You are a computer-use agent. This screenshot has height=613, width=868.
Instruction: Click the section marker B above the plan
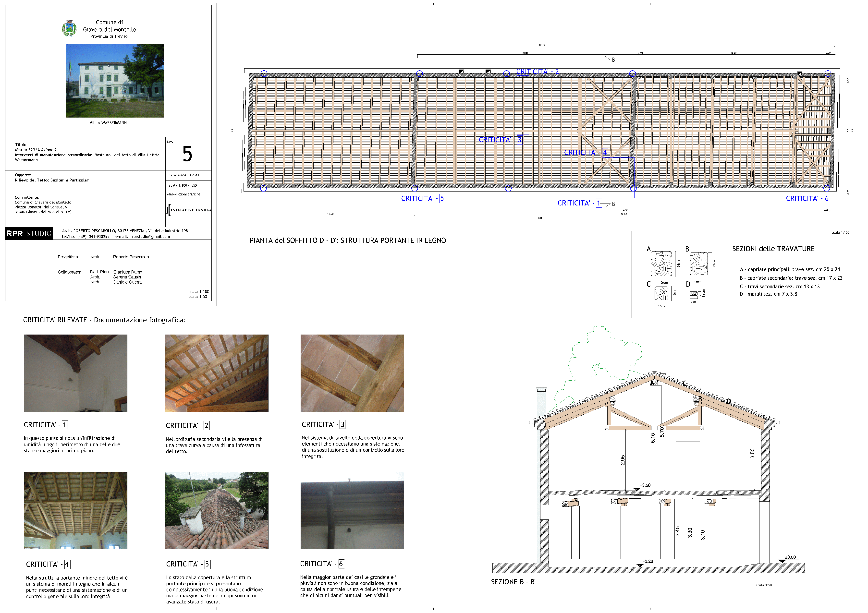pyautogui.click(x=613, y=60)
